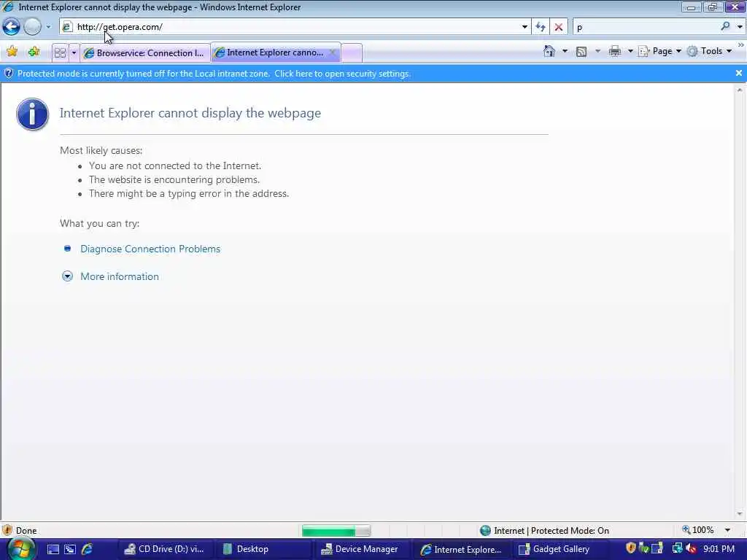
Task: Click Internet Explorer taskbar button
Action: (x=461, y=549)
